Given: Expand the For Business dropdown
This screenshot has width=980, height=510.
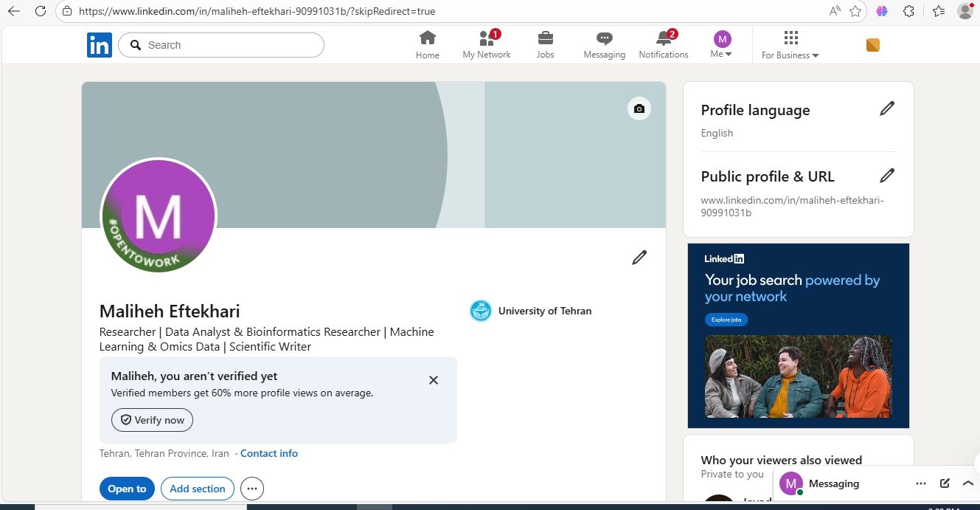Looking at the screenshot, I should point(790,45).
